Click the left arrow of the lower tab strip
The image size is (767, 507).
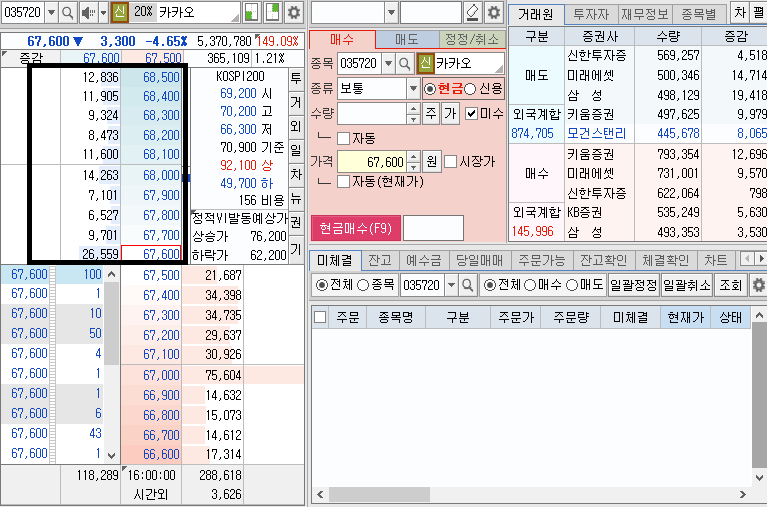click(x=746, y=259)
